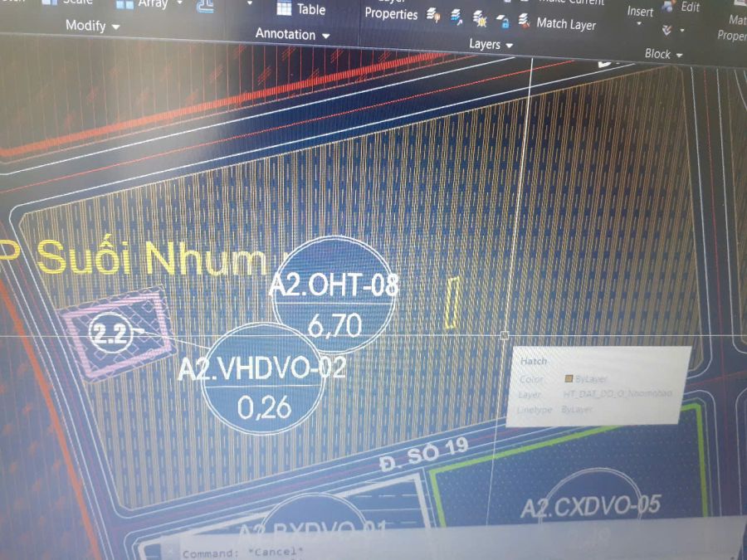The height and width of the screenshot is (560, 747).
Task: Click the small icon below Edit in Block panel
Action: tap(667, 30)
